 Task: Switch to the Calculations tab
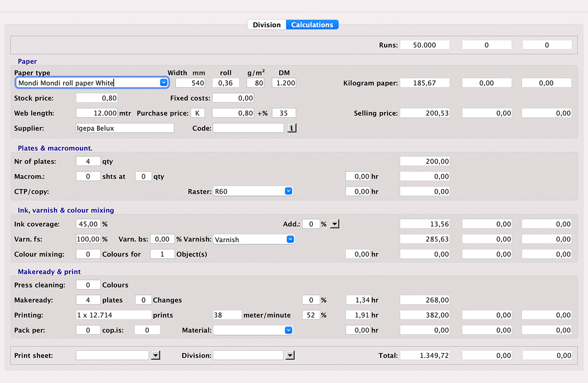coord(312,24)
